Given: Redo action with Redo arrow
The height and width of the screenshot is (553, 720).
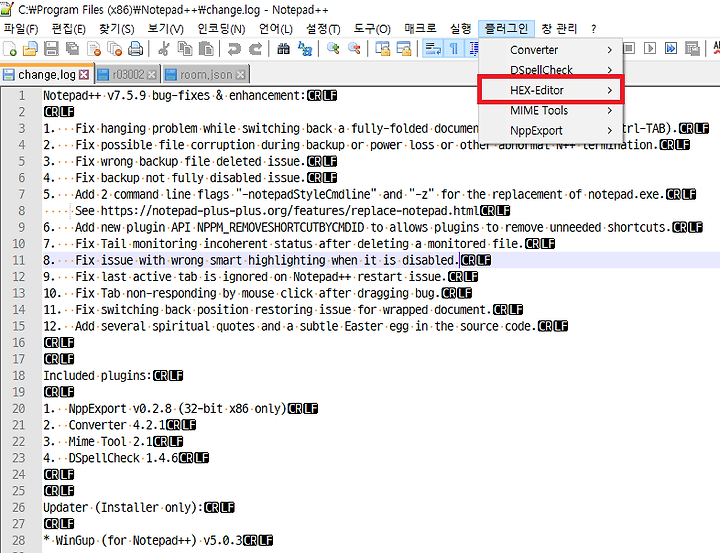Looking at the screenshot, I should point(256,49).
